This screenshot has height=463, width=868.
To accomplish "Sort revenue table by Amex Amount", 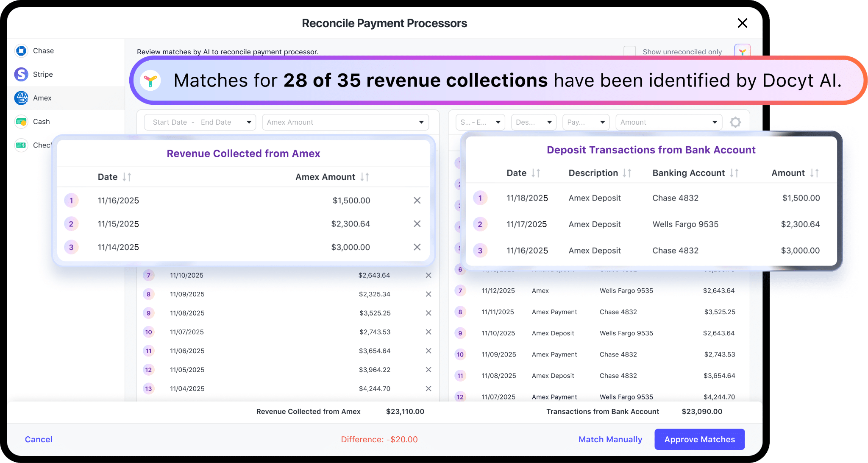I will (364, 177).
